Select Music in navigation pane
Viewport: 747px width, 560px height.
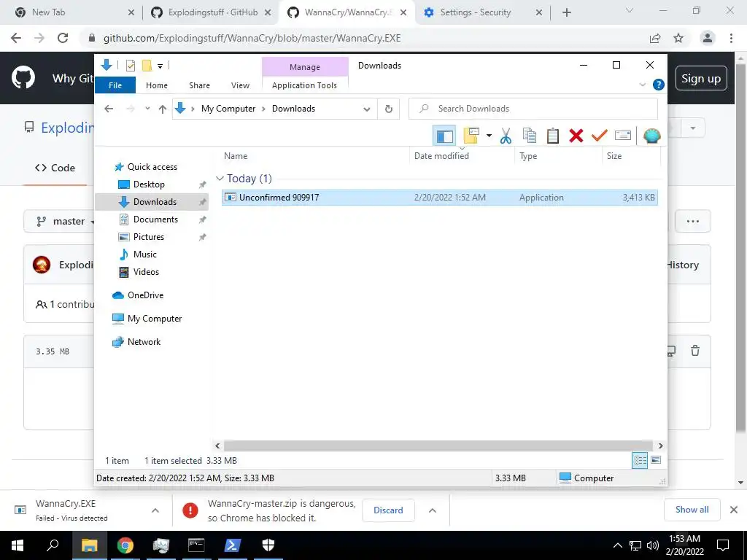pyautogui.click(x=145, y=254)
